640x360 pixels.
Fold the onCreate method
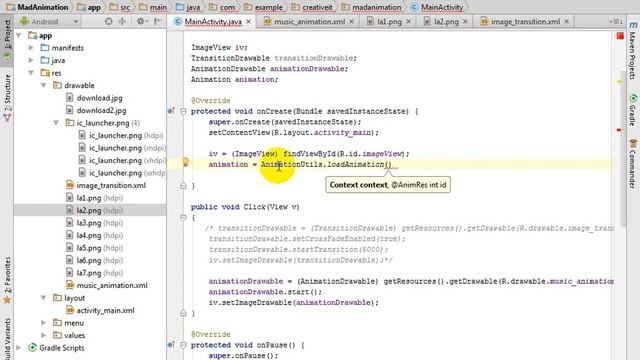[183, 111]
